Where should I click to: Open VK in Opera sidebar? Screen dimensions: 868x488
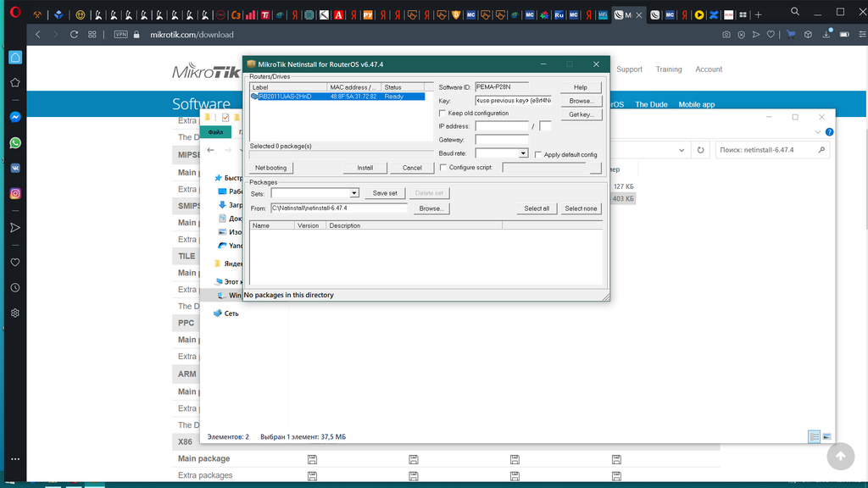tap(15, 169)
